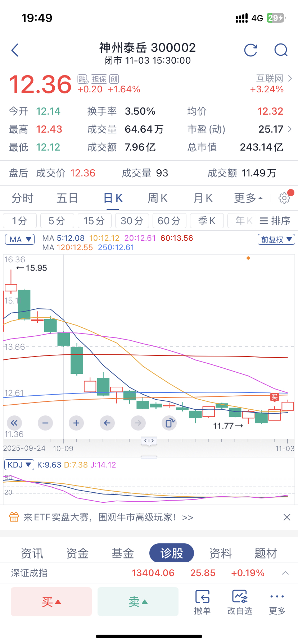The image size is (298, 644).
Task: Select the 资金 tab
Action: pos(77,553)
